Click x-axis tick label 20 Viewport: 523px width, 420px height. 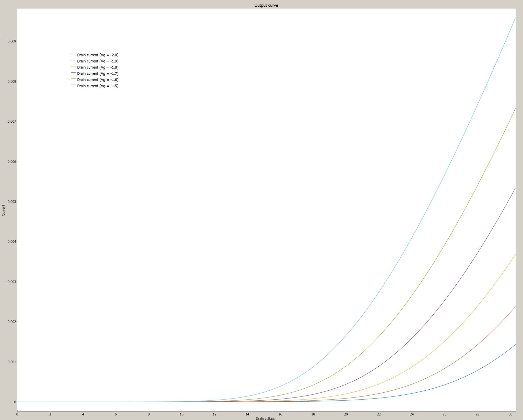coord(346,414)
